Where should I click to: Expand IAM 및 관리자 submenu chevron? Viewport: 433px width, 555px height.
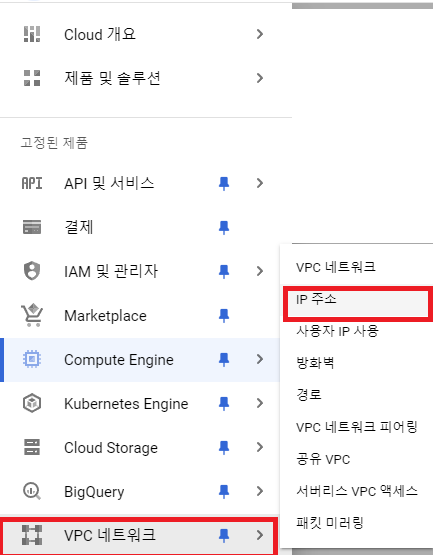coord(260,271)
